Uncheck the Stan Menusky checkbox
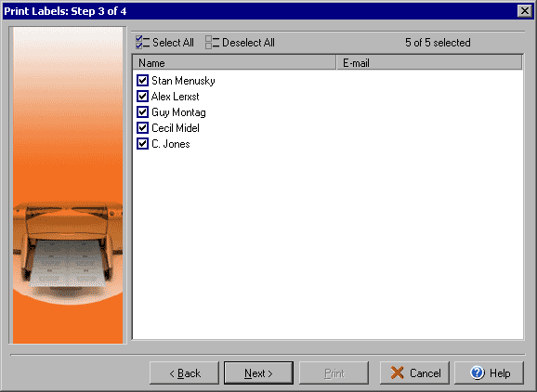This screenshot has height=392, width=537. 142,81
